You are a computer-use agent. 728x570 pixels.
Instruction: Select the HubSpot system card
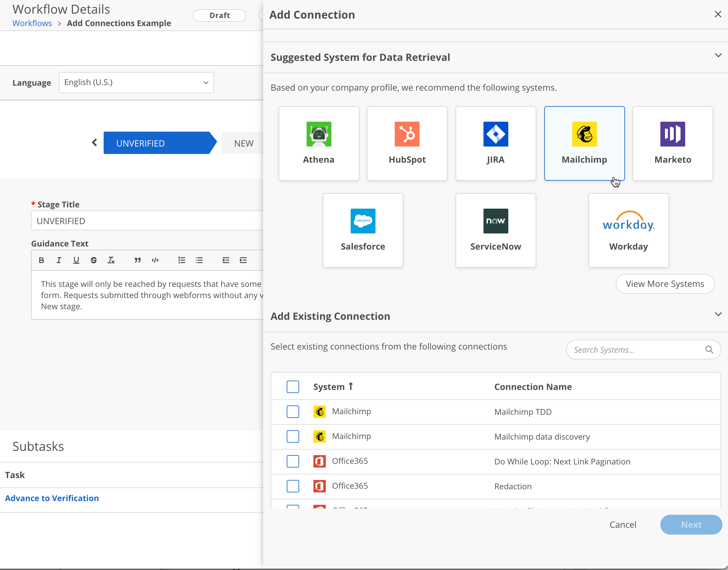click(407, 143)
